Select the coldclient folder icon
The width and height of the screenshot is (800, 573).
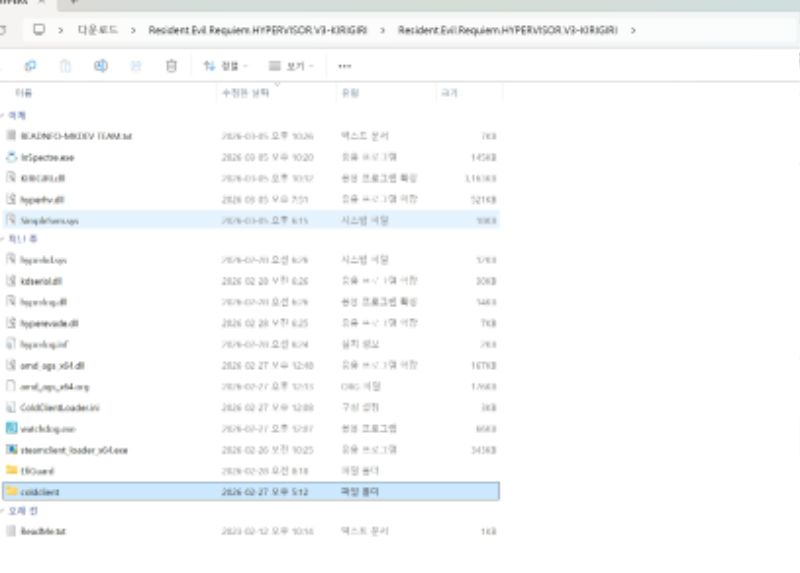(x=11, y=492)
